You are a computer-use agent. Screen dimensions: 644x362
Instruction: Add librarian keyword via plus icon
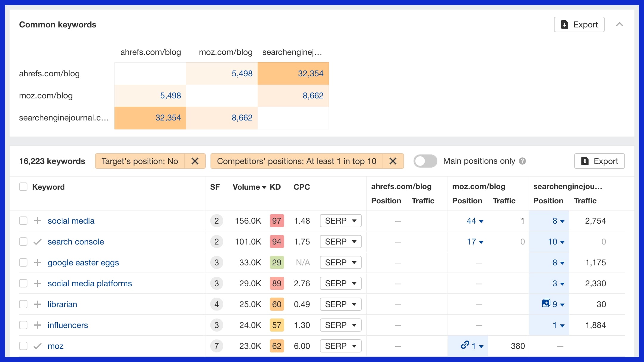pos(37,304)
